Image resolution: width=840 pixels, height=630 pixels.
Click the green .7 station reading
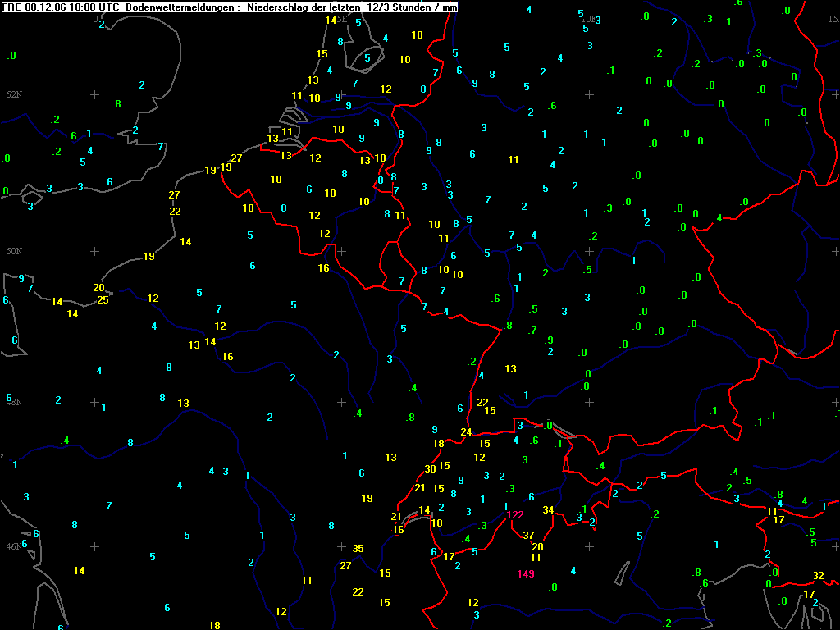click(532, 330)
